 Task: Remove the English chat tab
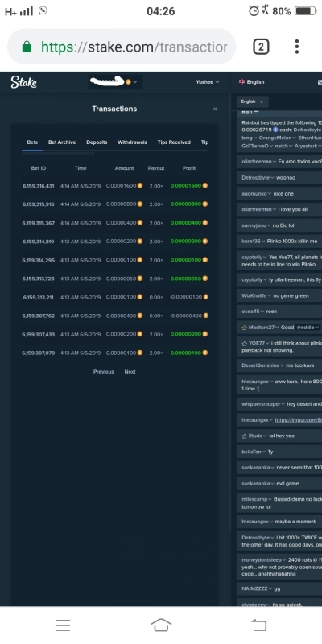pos(262,101)
